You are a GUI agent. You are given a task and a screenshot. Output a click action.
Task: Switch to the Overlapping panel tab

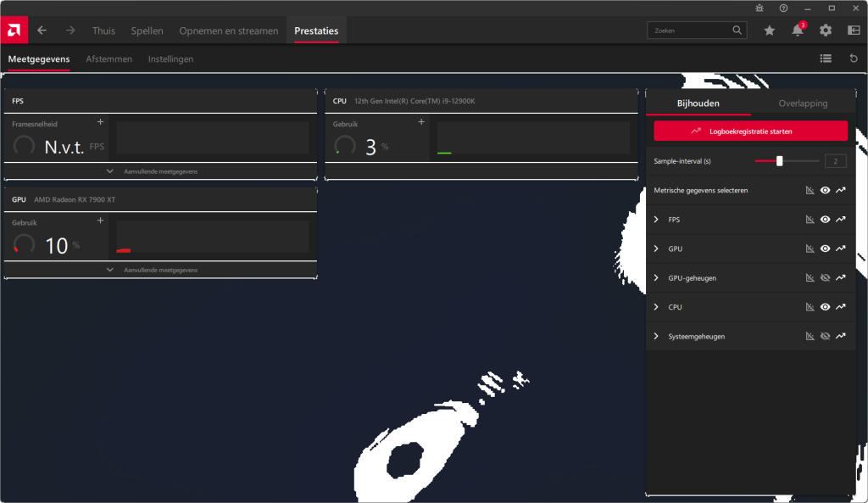pos(803,103)
